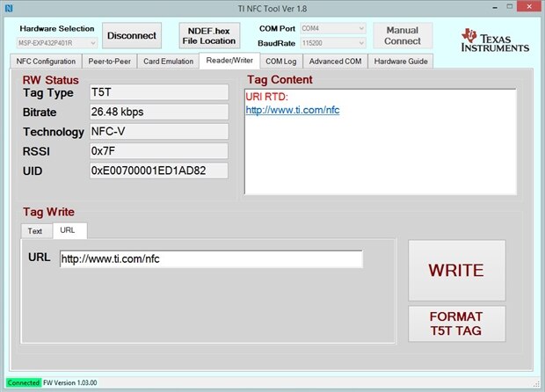
Task: Open the BaudRate dropdown
Action: click(x=332, y=43)
